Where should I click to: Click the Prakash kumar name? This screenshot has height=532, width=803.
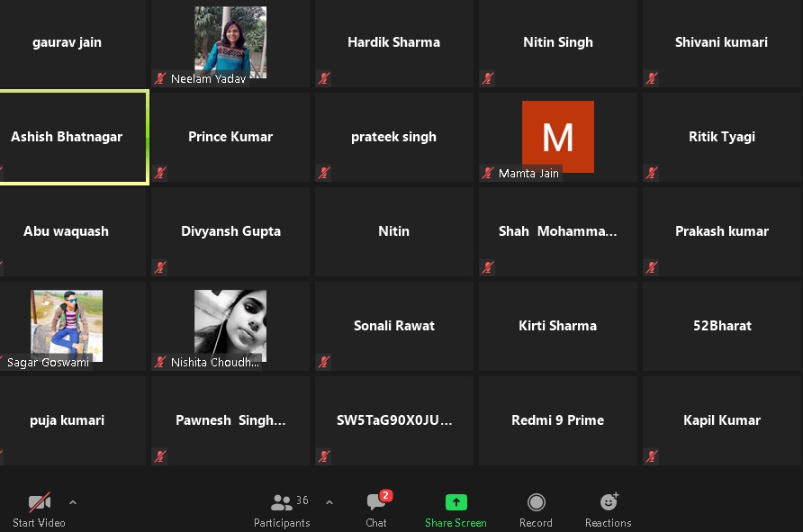[x=722, y=231]
